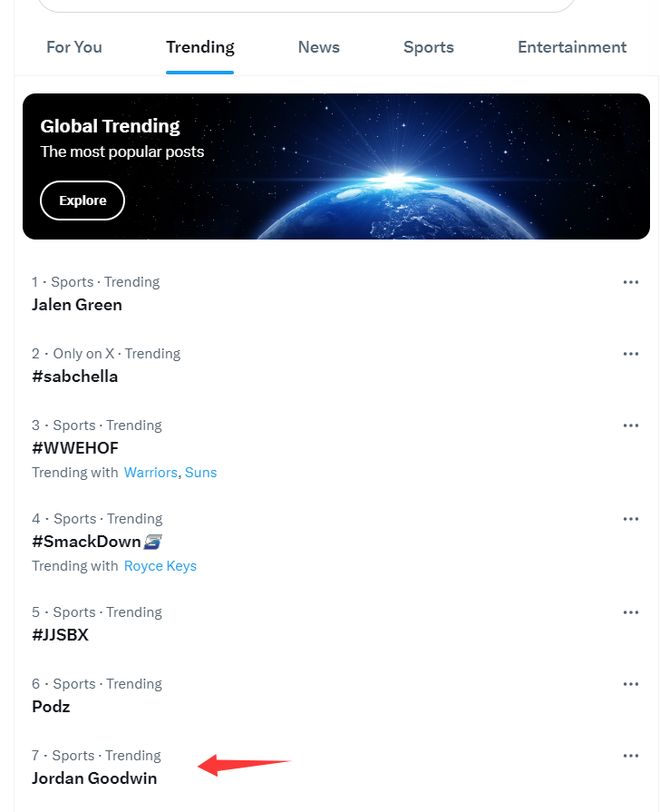The width and height of the screenshot is (660, 812).
Task: Switch to the For You tab
Action: click(74, 47)
